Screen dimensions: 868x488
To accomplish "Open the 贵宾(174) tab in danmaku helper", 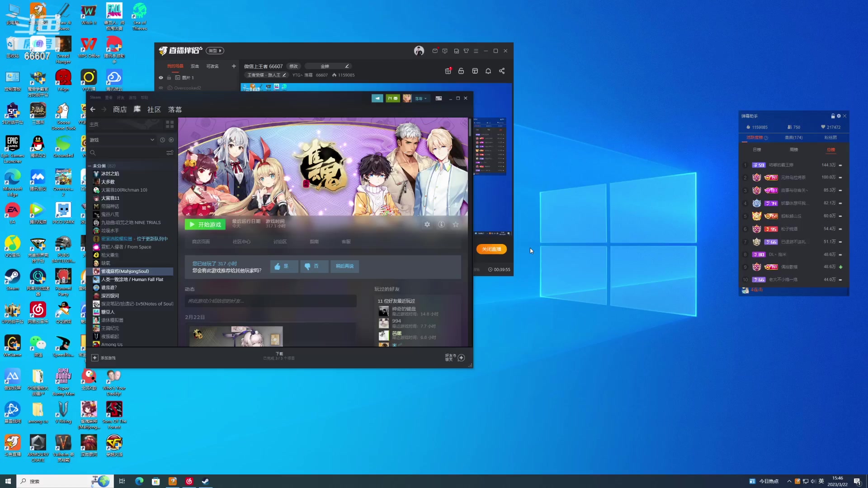I will tap(793, 137).
